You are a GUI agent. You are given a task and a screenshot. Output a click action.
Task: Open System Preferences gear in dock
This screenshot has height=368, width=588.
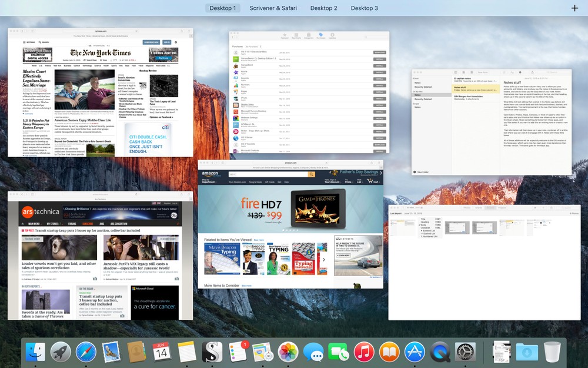click(x=465, y=352)
